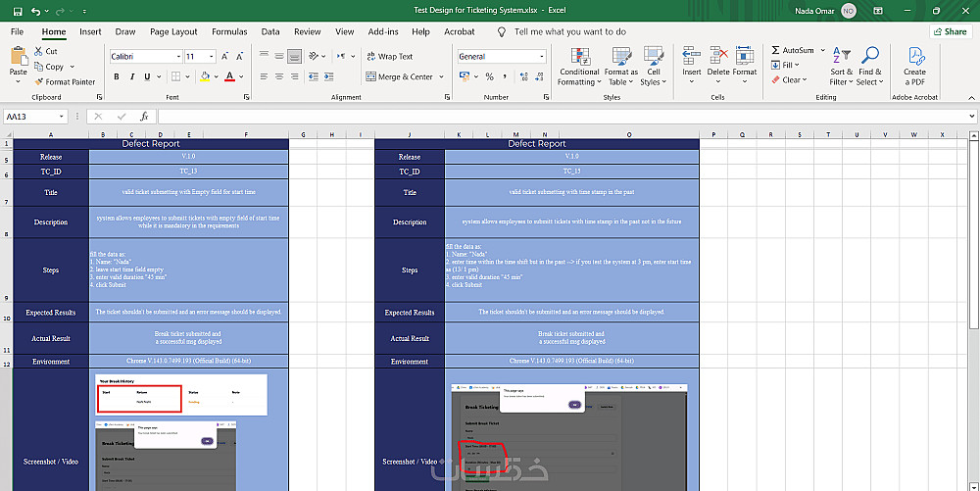980x491 pixels.
Task: Apply the red Font Color
Action: (229, 76)
